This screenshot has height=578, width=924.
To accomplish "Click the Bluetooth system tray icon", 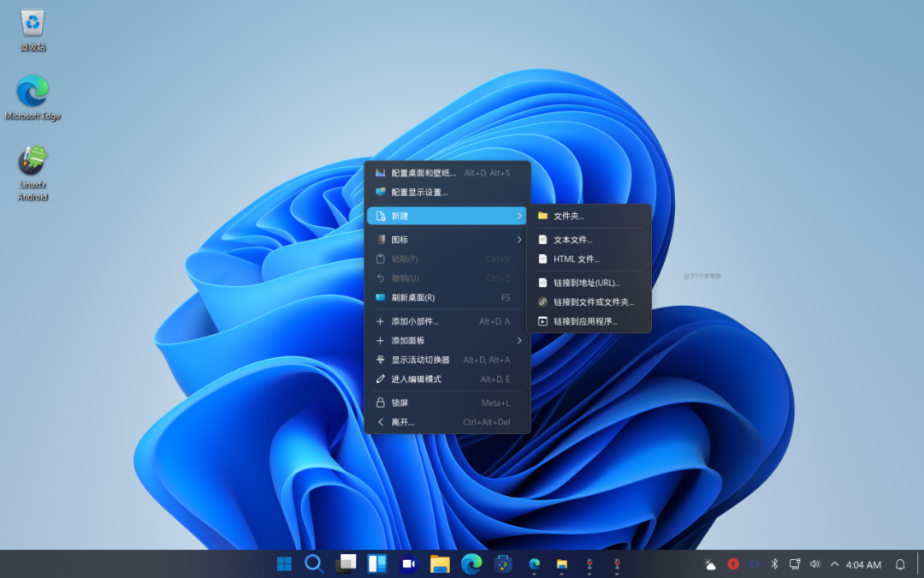I will pos(774,564).
